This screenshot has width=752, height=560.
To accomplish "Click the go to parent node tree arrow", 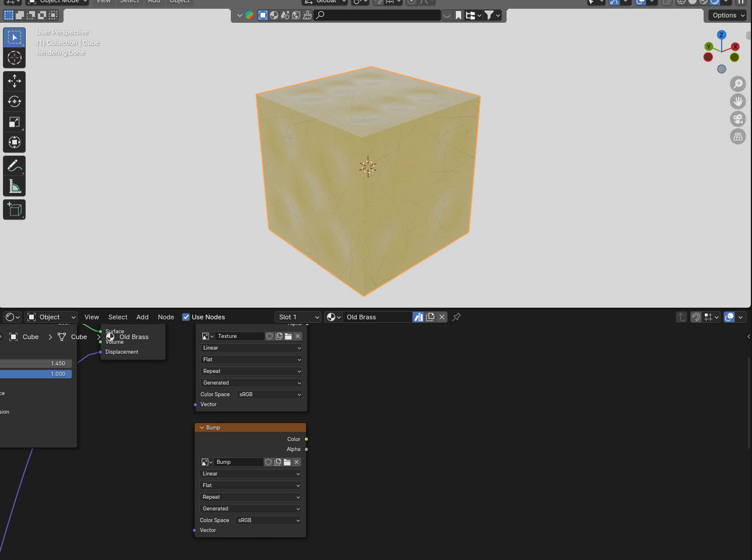I will [x=681, y=317].
